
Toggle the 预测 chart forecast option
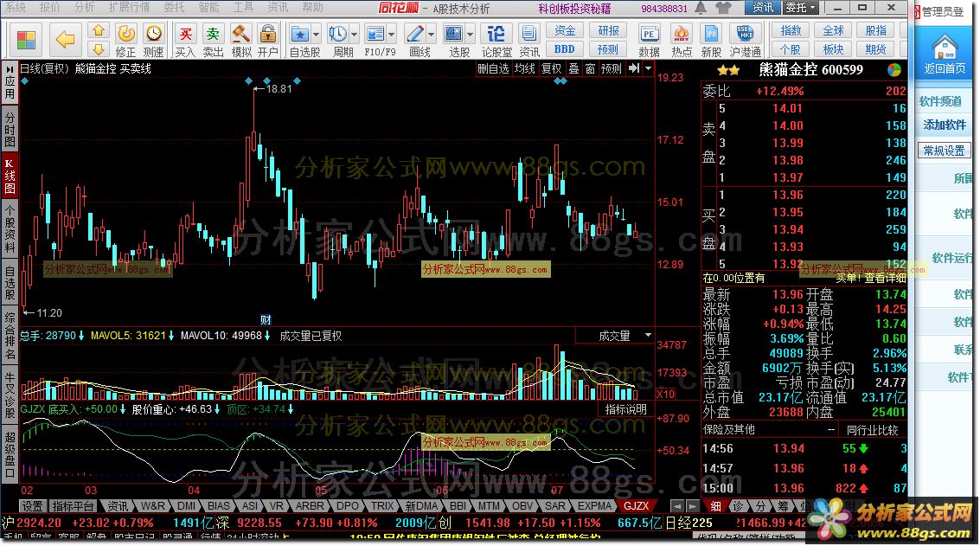[612, 69]
